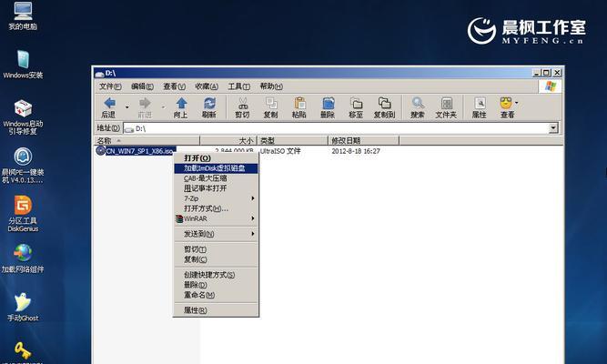
Task: Click the CN_WIN7_SP1_X86.iso file icon
Action: (x=101, y=151)
